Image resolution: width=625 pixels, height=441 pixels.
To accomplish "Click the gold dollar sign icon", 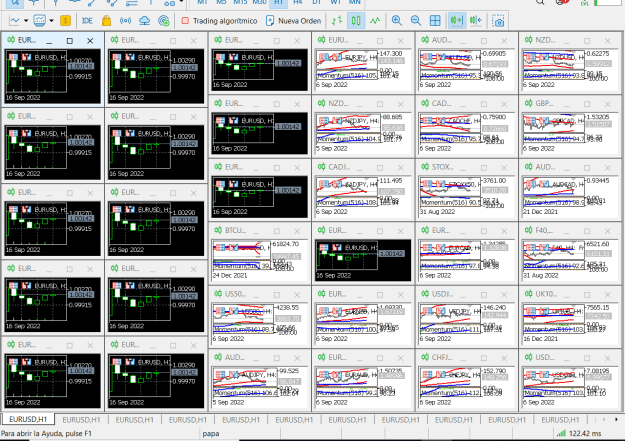I will click(66, 21).
